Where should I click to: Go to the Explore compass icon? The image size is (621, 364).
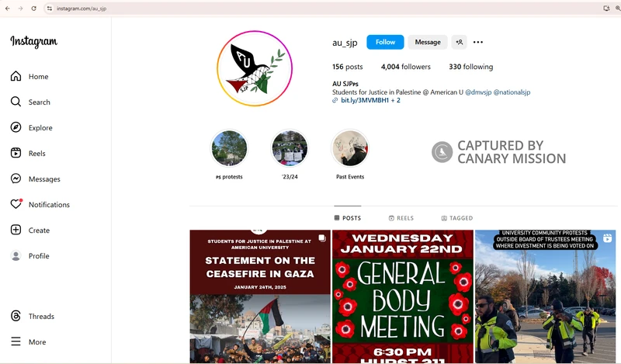coord(16,127)
